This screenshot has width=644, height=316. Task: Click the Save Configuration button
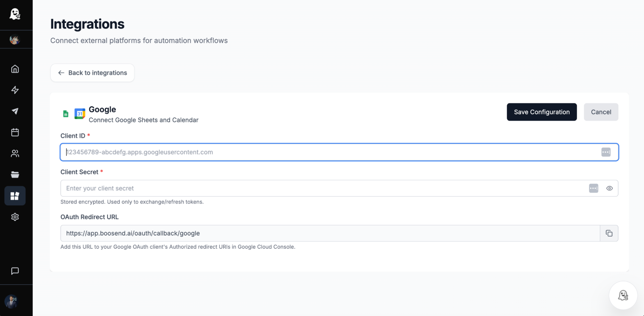(542, 112)
